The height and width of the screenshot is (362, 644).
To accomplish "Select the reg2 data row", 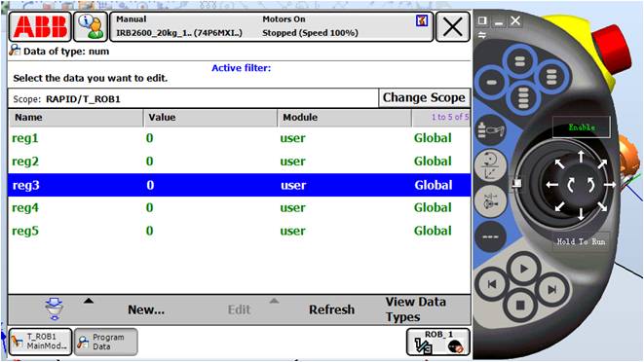I will pyautogui.click(x=240, y=162).
